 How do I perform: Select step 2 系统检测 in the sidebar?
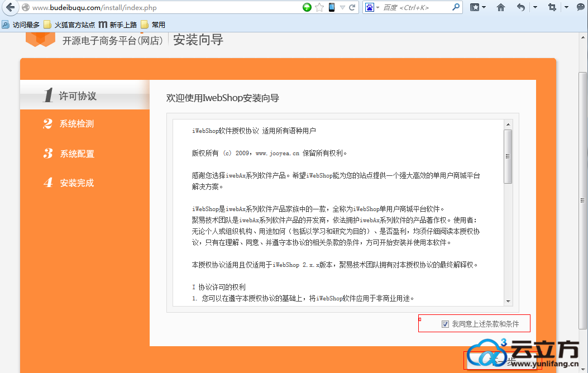coord(69,124)
